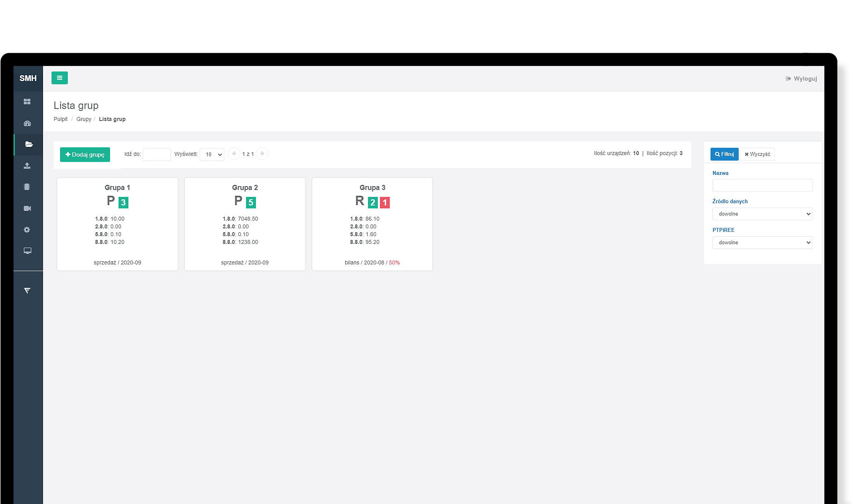Open the folder groups sidebar icon

pyautogui.click(x=29, y=144)
